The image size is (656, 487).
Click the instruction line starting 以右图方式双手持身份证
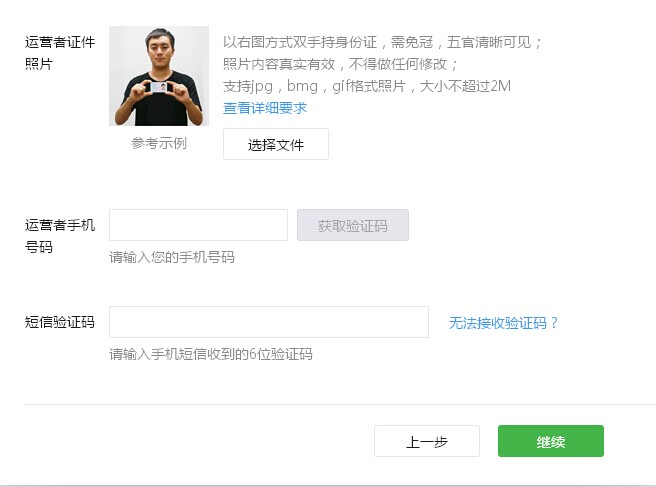[x=382, y=43]
